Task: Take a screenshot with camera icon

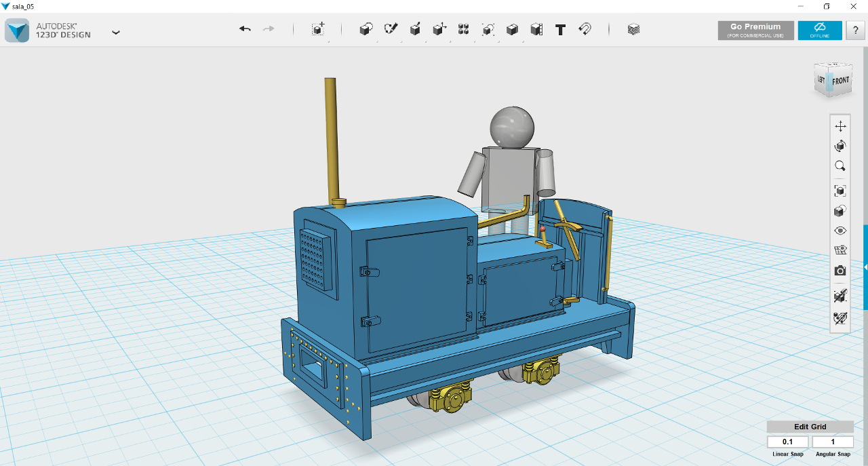Action: pos(840,271)
